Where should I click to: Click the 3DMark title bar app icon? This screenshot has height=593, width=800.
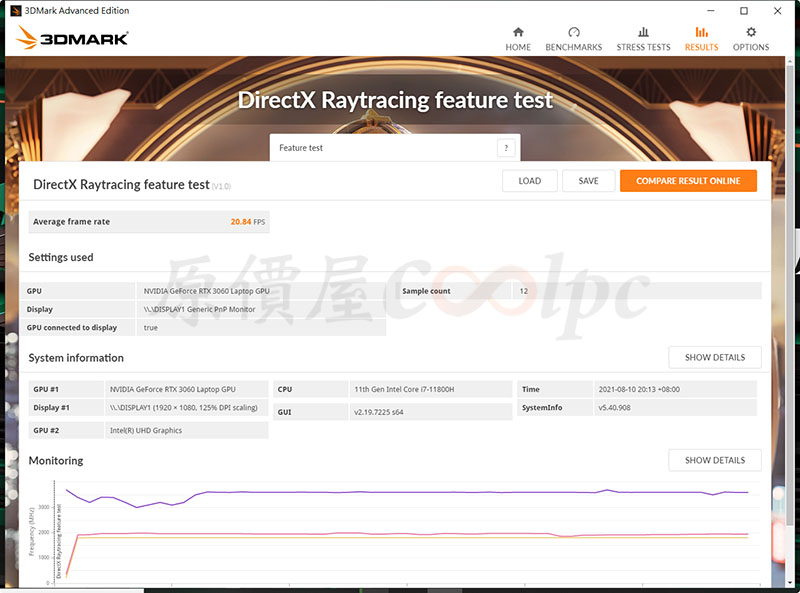[x=16, y=10]
